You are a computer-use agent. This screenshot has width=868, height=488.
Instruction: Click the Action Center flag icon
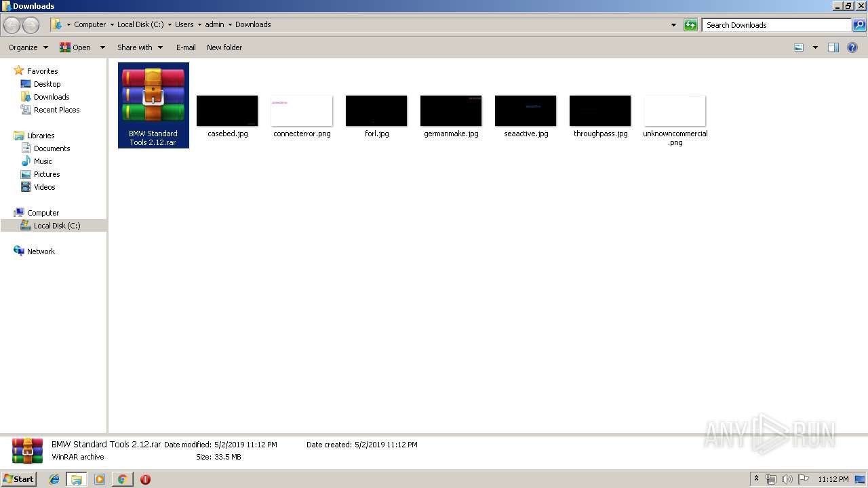803,479
